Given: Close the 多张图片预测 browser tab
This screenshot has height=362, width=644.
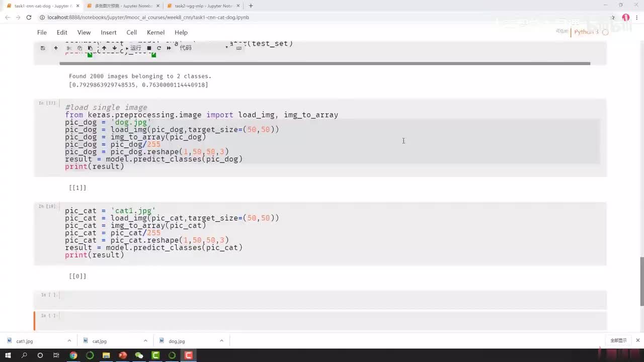Looking at the screenshot, I should coord(157,6).
